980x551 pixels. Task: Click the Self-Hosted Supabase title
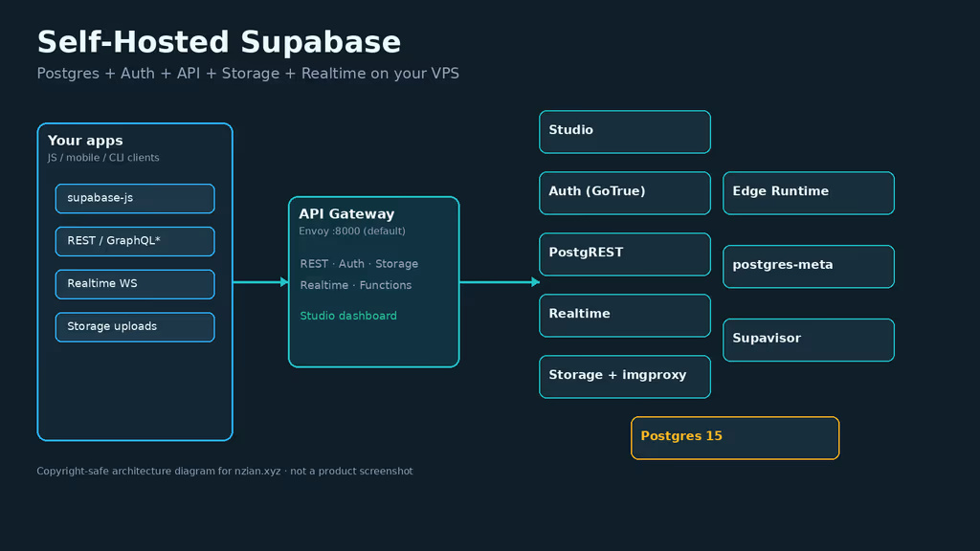tap(219, 42)
